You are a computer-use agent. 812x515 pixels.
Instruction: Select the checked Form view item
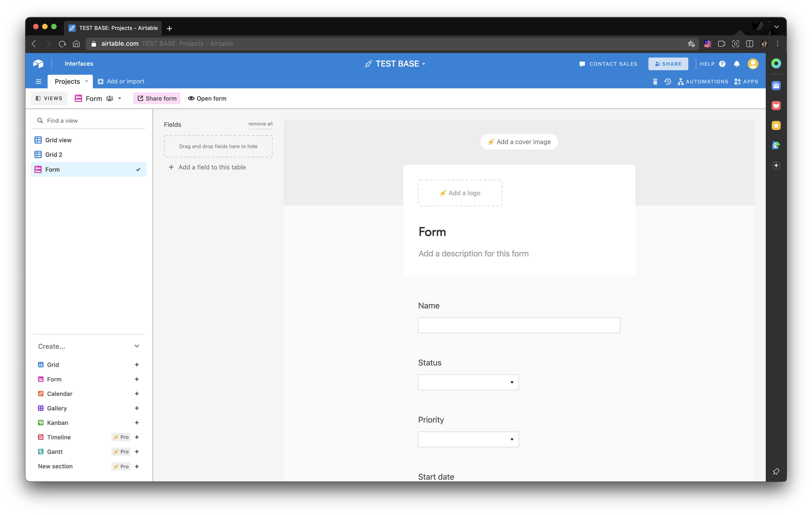pos(89,170)
